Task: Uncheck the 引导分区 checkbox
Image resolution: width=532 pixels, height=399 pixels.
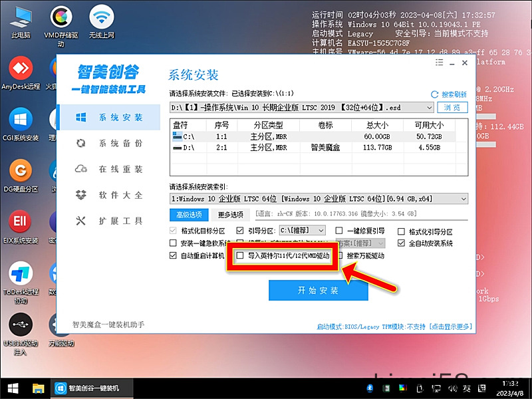Action: click(x=240, y=231)
